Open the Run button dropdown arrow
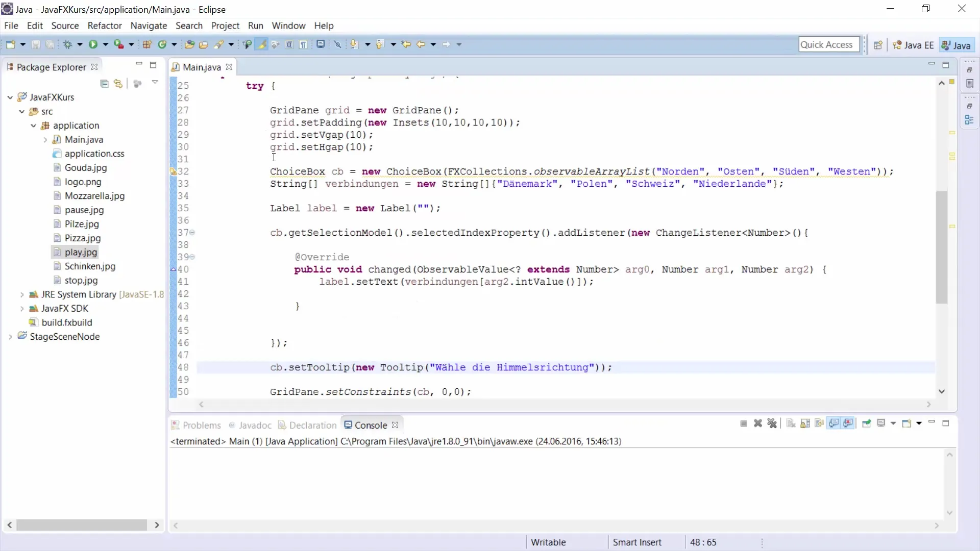This screenshot has width=980, height=551. click(106, 45)
